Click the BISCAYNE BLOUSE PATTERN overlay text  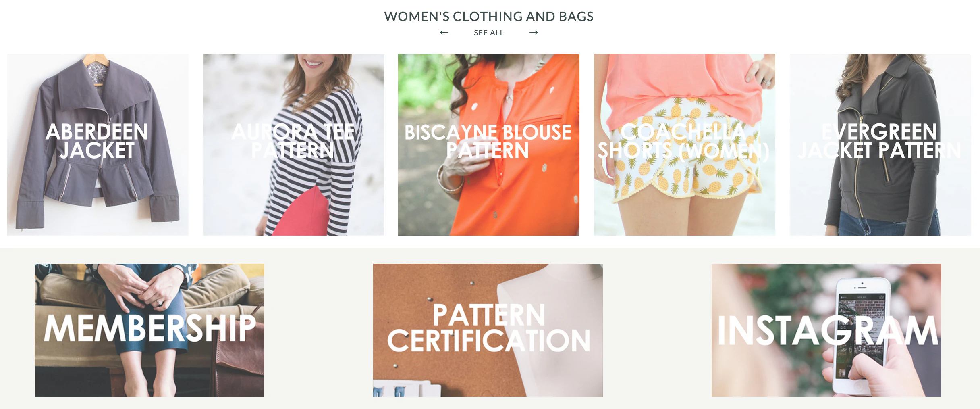click(488, 141)
